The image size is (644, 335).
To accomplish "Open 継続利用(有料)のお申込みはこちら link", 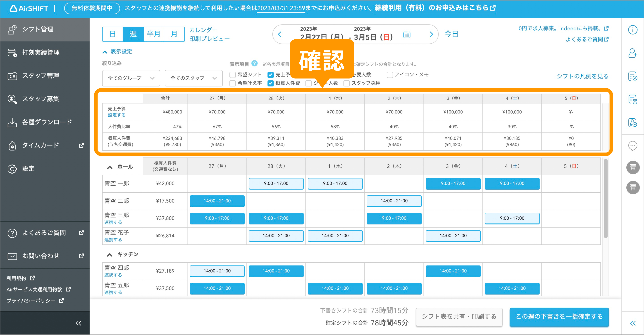I will click(435, 8).
